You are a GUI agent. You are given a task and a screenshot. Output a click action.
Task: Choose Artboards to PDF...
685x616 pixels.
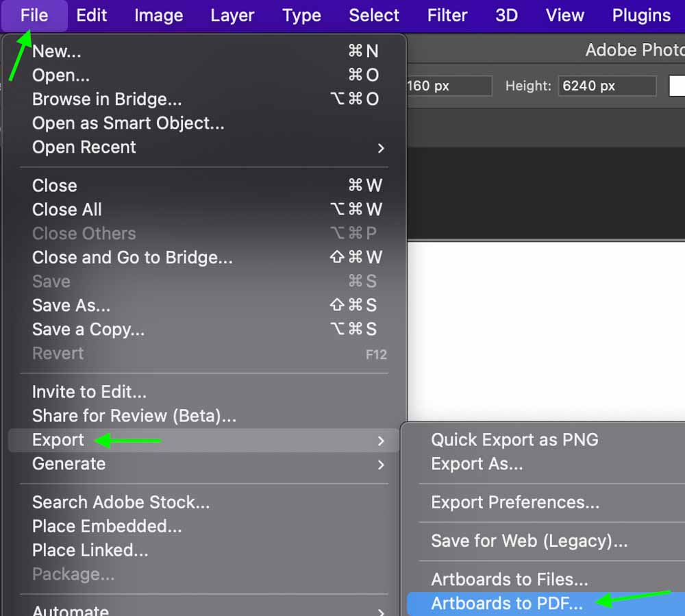(507, 604)
